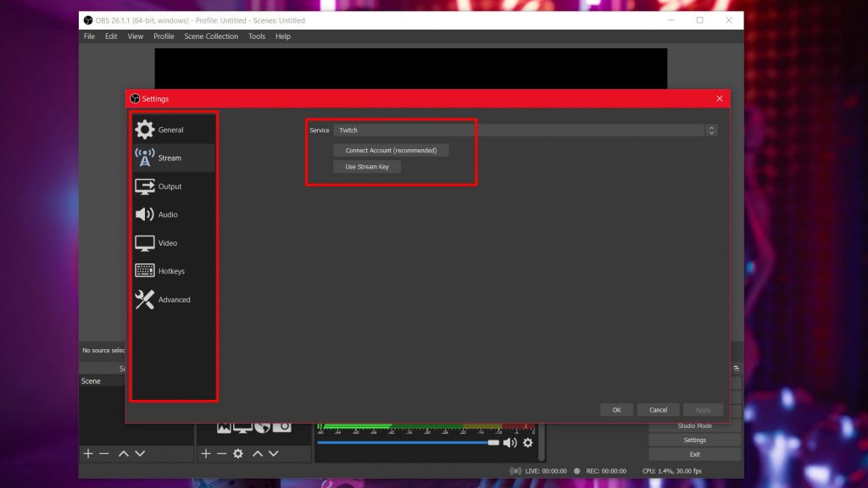
Task: Add a new source with plus icon
Action: pyautogui.click(x=206, y=454)
